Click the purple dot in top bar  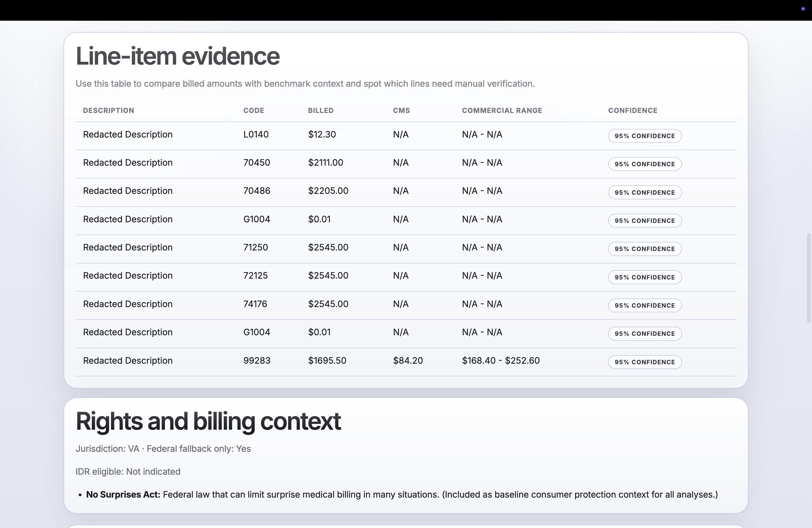click(803, 9)
